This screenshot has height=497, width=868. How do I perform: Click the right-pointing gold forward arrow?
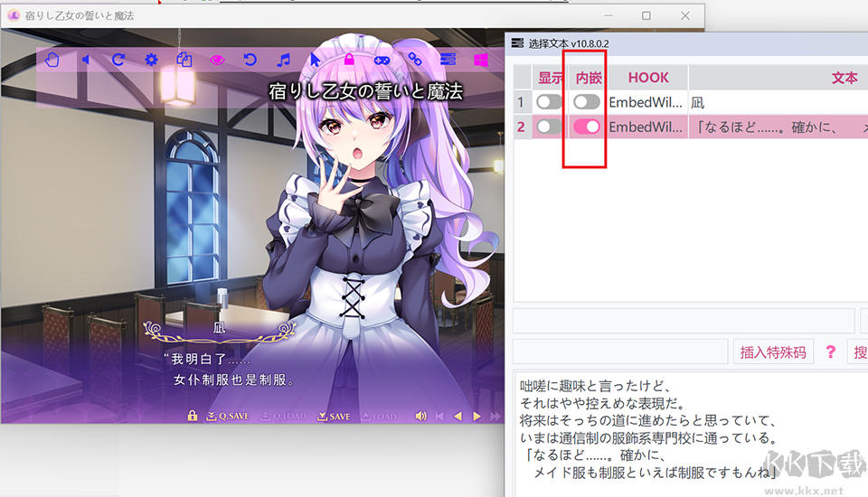(476, 417)
